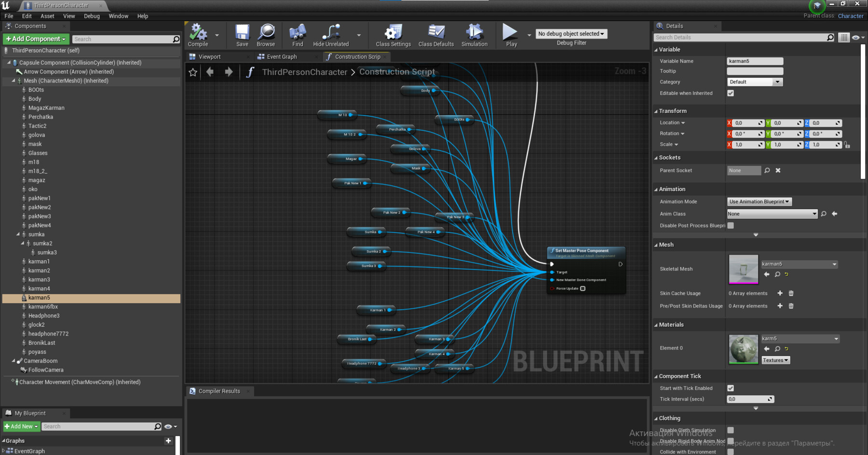
Task: Click the Add Component button
Action: (x=36, y=39)
